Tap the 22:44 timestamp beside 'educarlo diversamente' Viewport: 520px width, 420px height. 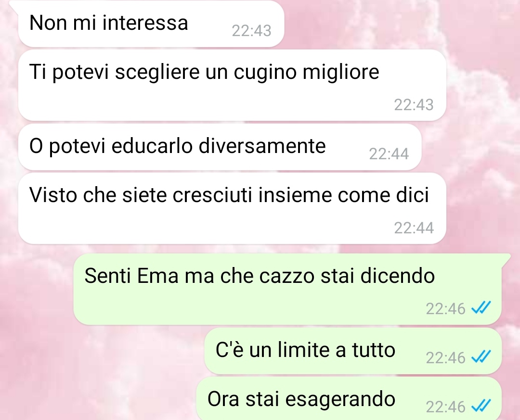click(x=389, y=154)
